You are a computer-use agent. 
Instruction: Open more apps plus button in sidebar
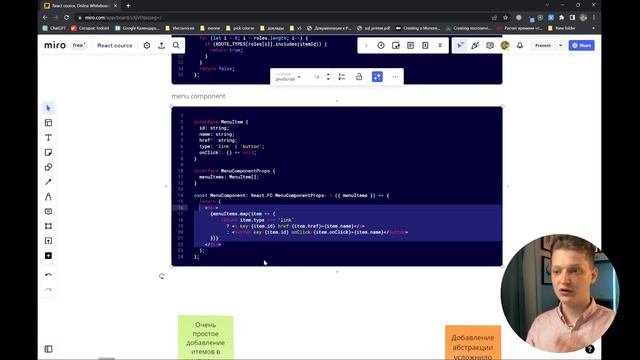(x=48, y=256)
